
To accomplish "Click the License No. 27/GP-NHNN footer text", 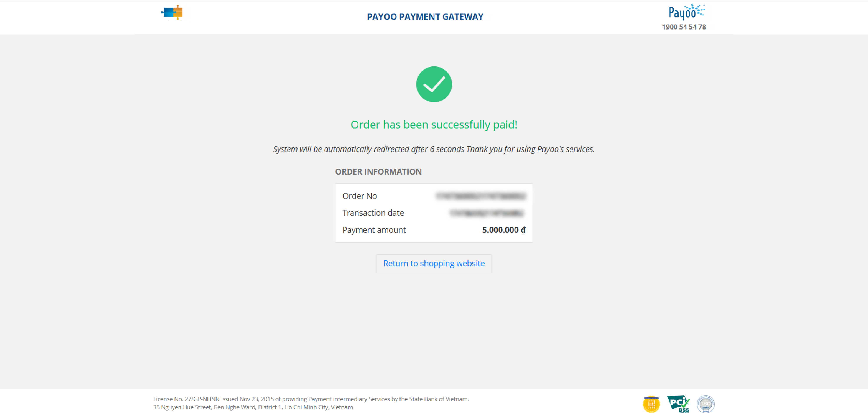I will [x=311, y=399].
